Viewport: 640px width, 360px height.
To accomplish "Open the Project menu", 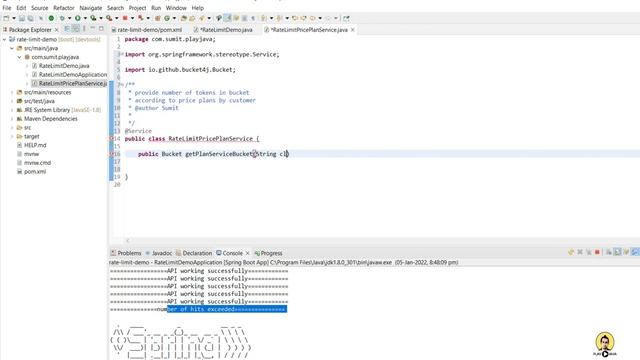I will tap(137, 8).
